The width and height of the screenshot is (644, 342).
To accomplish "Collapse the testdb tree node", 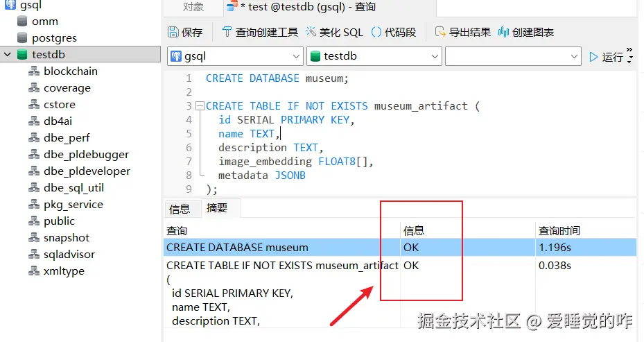I will [x=8, y=54].
